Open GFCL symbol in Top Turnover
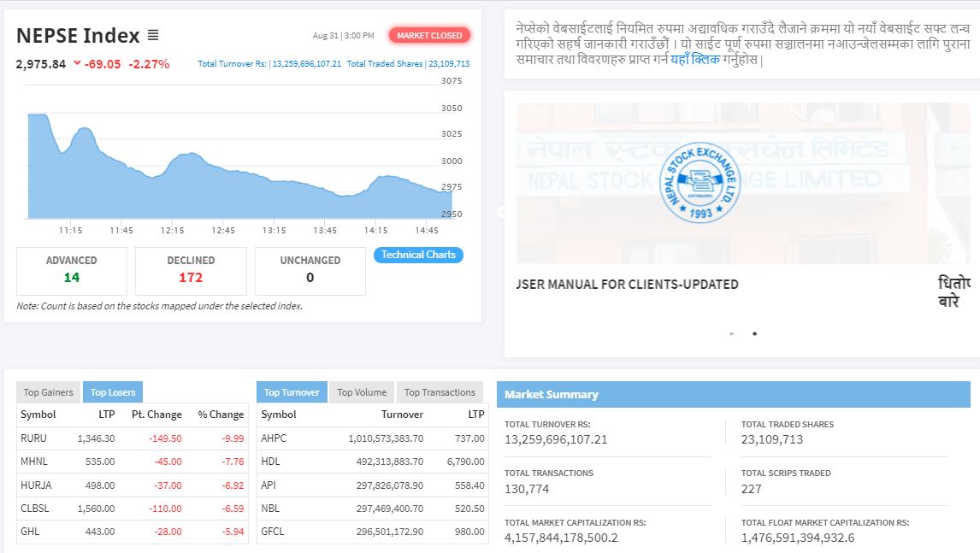The width and height of the screenshot is (980, 553). pos(273,531)
